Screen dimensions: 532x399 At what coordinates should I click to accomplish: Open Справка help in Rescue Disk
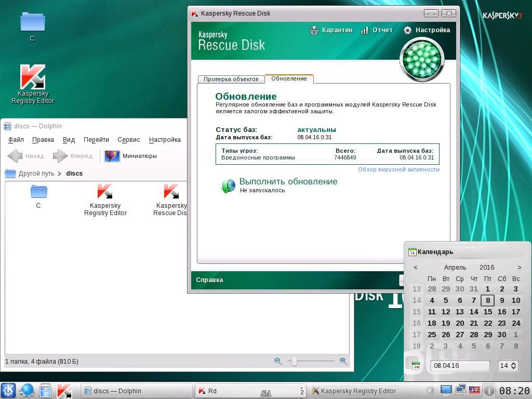[210, 280]
